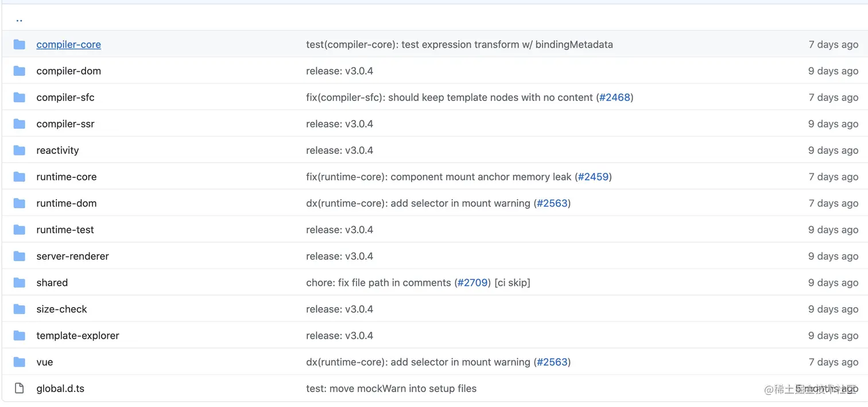Open the runtime-core folder

pyautogui.click(x=66, y=177)
